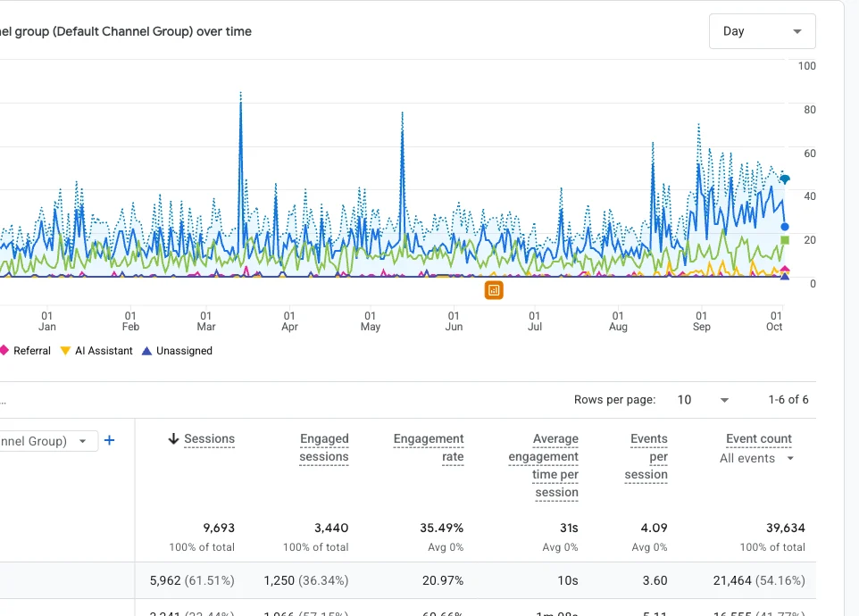Screen dimensions: 859x616
Task: Toggle the AI Assistant series in legend
Action: 96,351
